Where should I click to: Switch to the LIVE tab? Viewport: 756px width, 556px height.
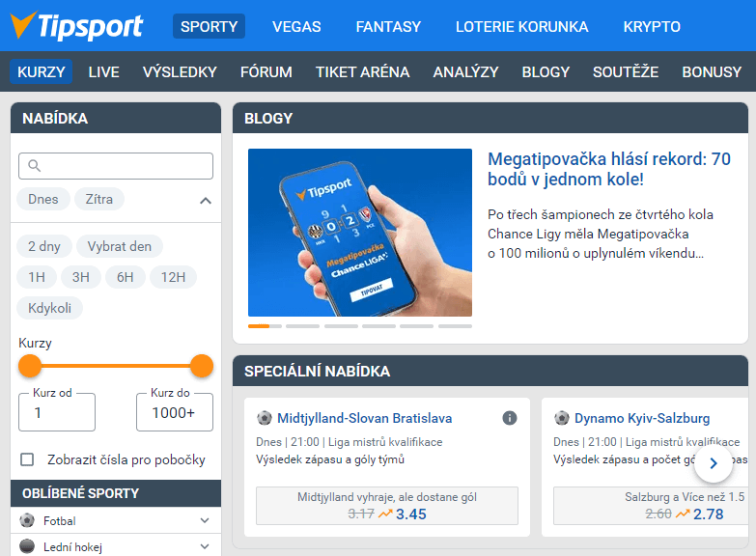click(104, 71)
